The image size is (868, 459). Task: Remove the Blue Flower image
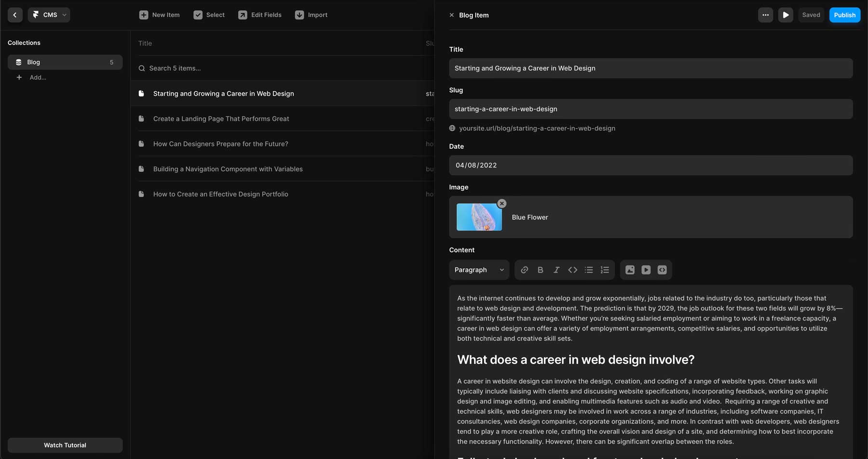(x=502, y=203)
